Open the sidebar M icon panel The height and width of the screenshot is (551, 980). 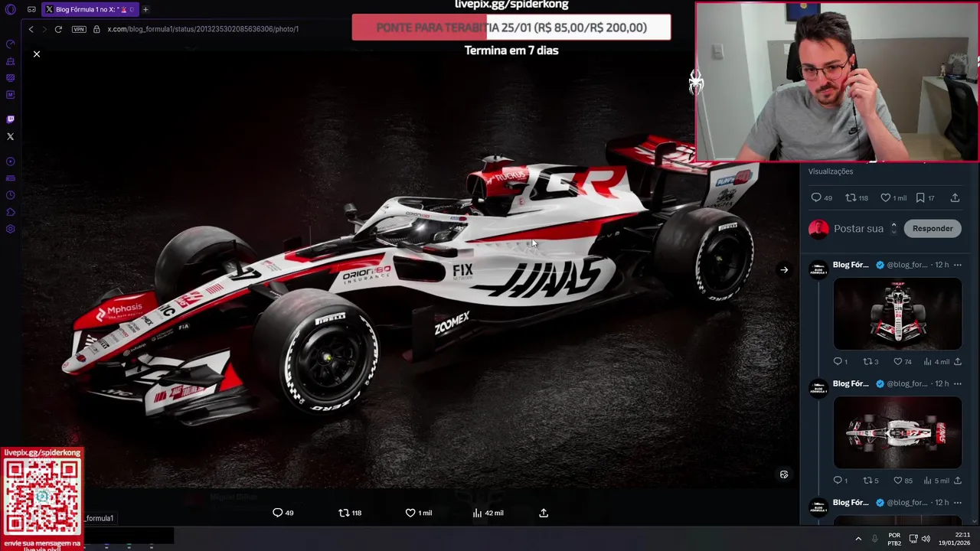11,95
